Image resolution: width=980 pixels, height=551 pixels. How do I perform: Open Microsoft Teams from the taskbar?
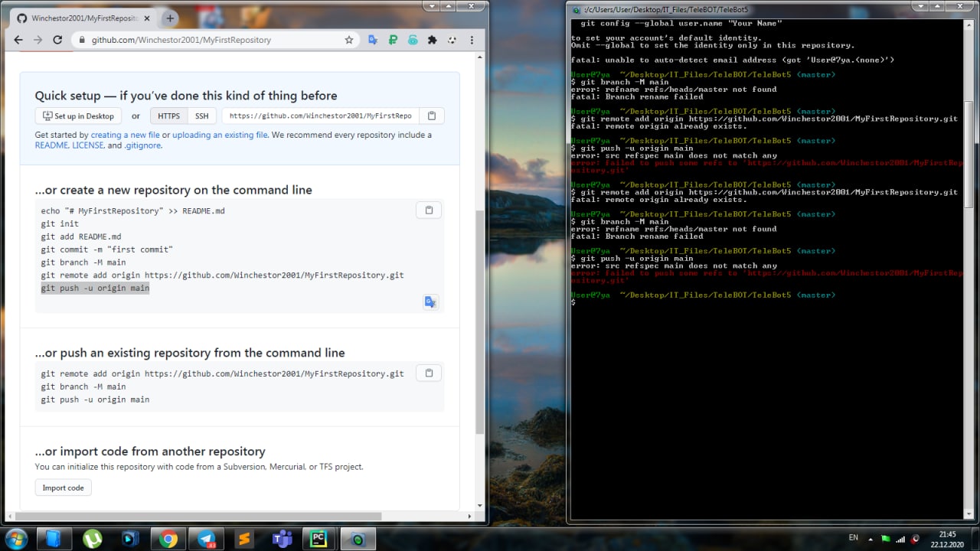click(x=283, y=539)
